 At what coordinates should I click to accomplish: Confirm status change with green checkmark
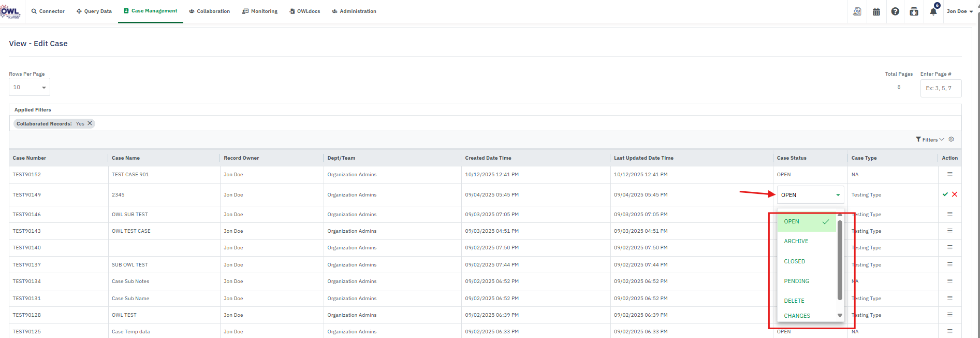coord(945,194)
